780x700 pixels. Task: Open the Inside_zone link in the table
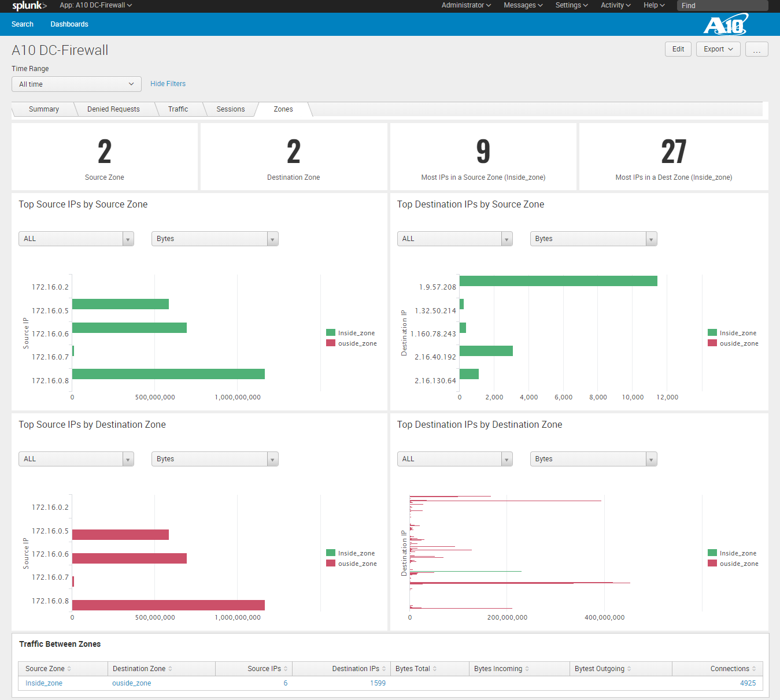tap(44, 683)
